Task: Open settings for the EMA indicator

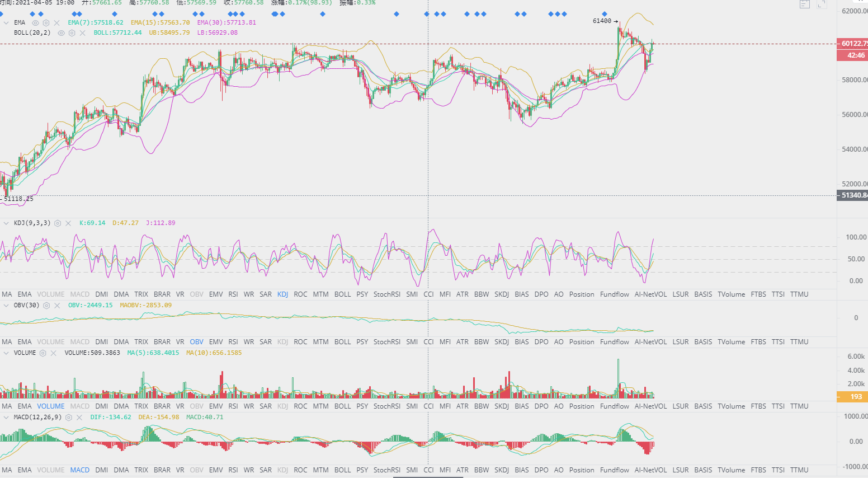Action: tap(46, 23)
